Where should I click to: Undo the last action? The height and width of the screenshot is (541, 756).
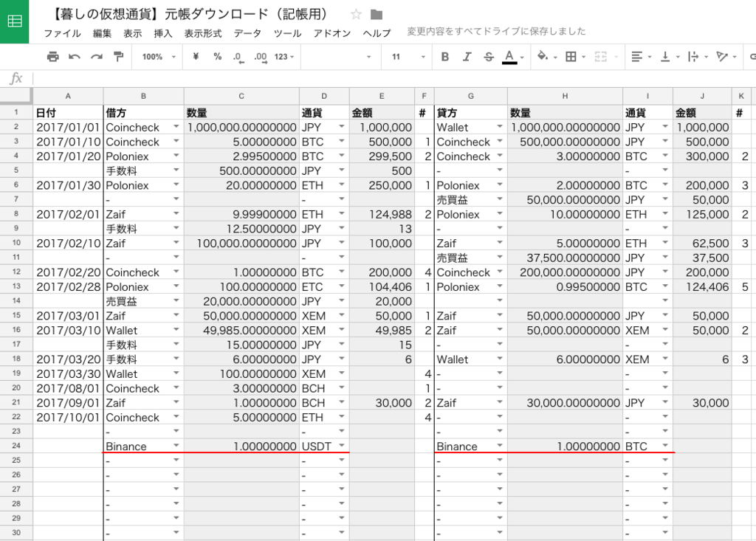tap(75, 57)
